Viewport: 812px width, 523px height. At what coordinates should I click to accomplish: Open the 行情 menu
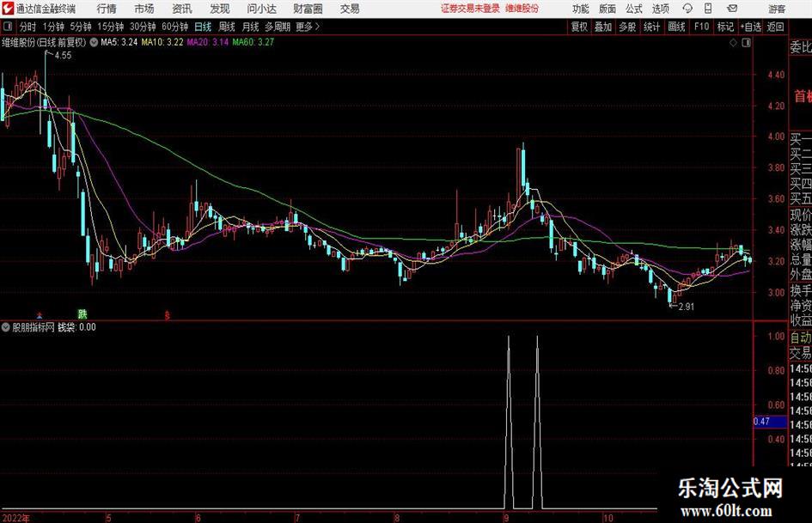pos(107,9)
